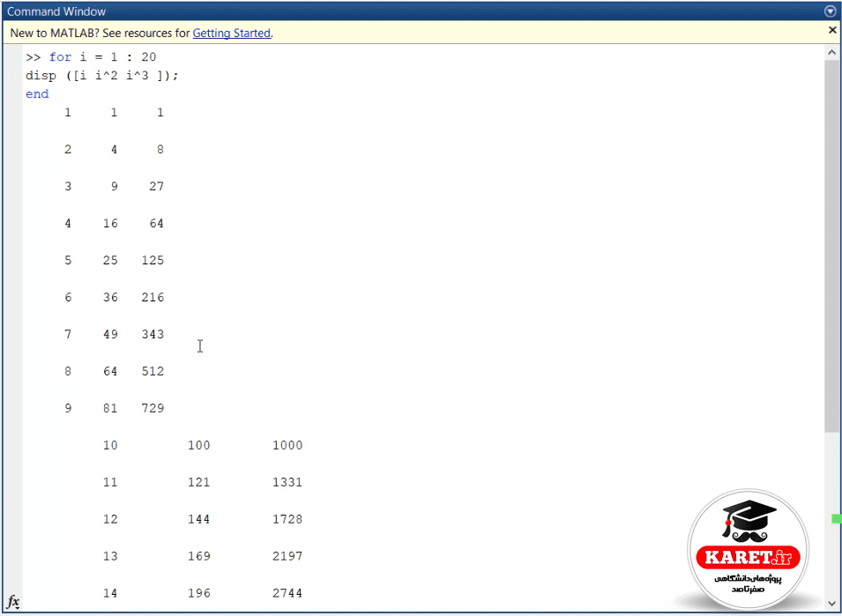Screen dimensions: 842x616
Task: Click the 'disp ([i i^2 i^3 ]);' line
Action: coord(102,76)
